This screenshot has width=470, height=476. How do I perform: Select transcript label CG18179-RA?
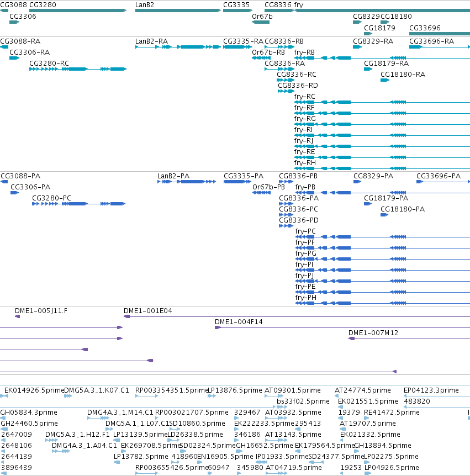[x=386, y=64]
